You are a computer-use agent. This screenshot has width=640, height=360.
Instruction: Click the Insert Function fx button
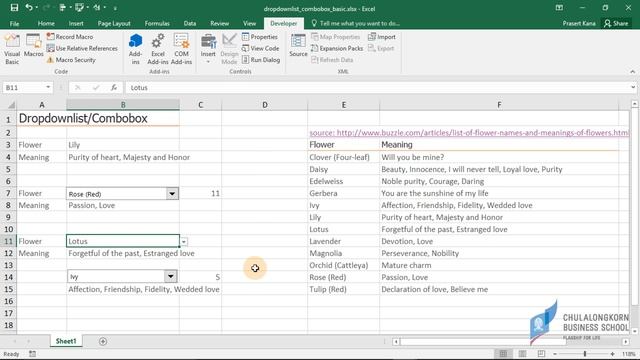114,87
